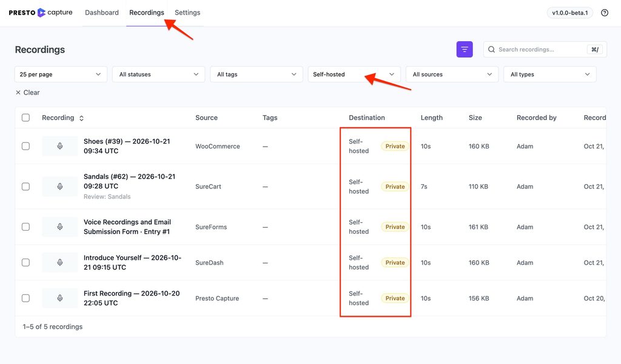Select checkbox for Shoes (#39) recording
621x364 pixels.
25,146
